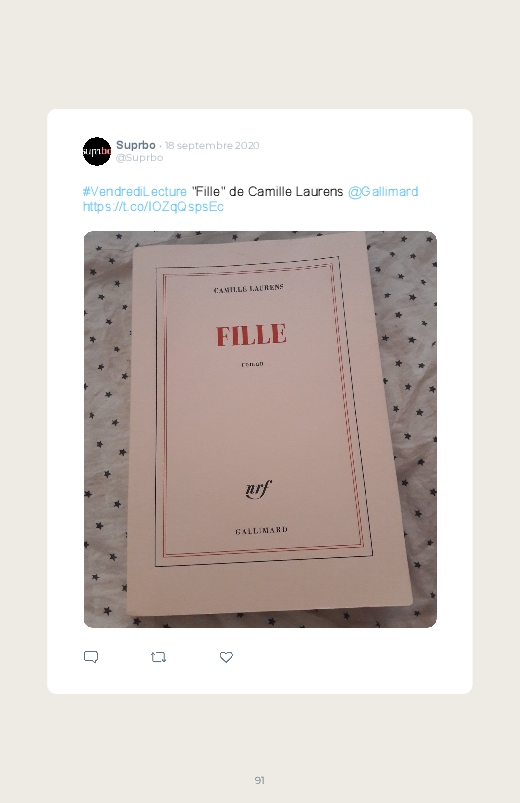Screen dimensions: 520x803
Task: Click the retweet arrows icon
Action: [x=158, y=657]
